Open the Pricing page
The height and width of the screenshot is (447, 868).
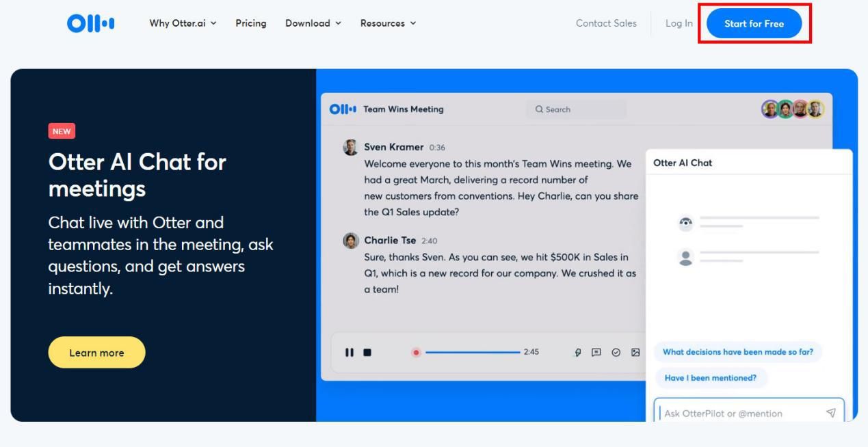click(x=251, y=23)
